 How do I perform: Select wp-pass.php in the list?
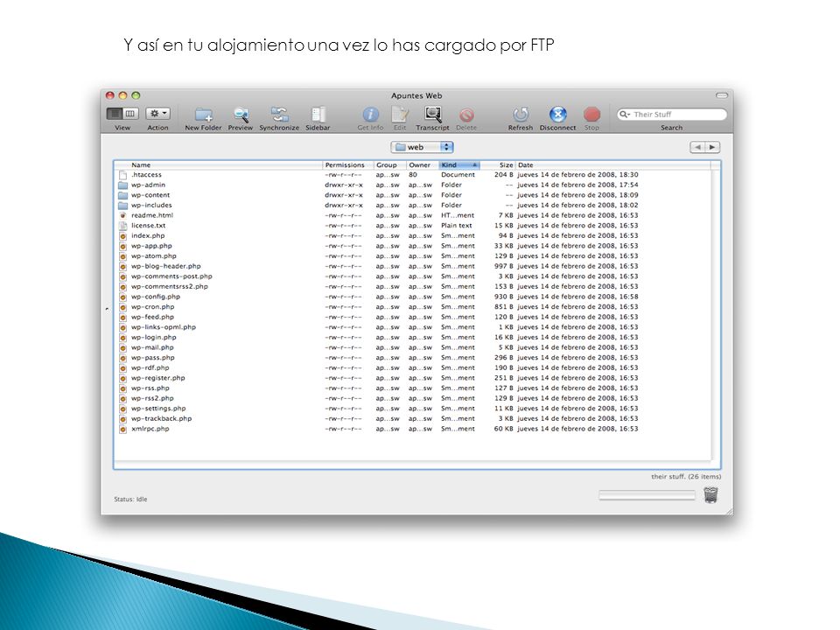coord(412,358)
